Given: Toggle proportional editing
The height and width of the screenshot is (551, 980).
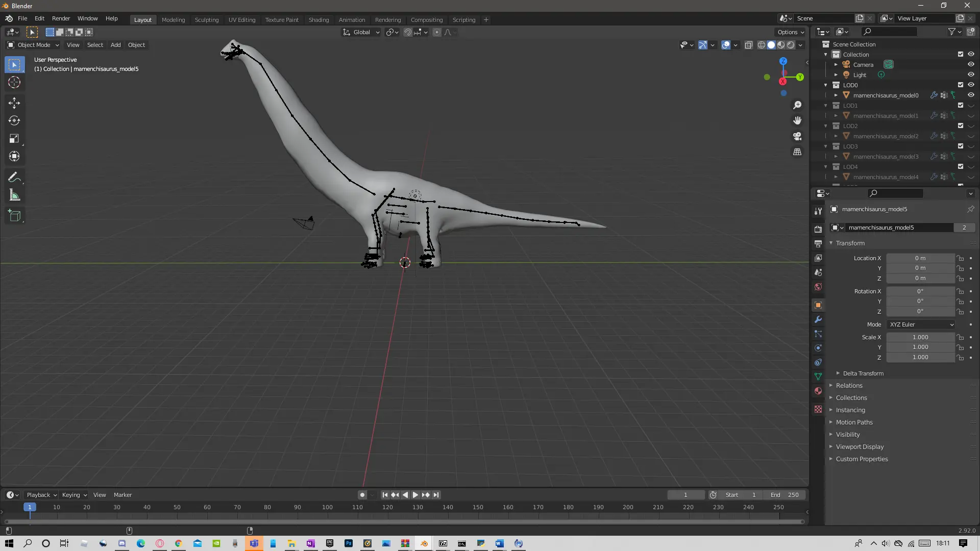Looking at the screenshot, I should click(436, 32).
